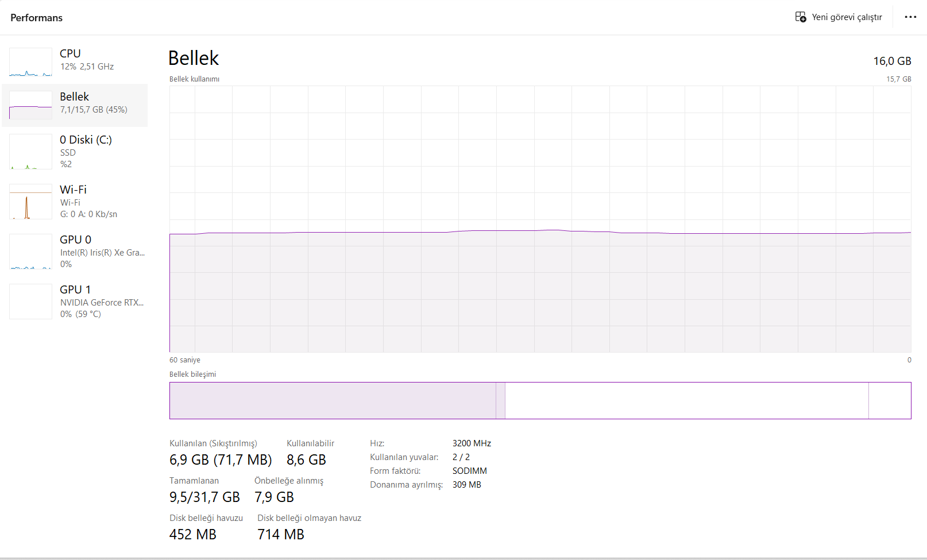Click the free section of memory composition bar
Image resolution: width=927 pixels, height=560 pixels.
tap(890, 400)
